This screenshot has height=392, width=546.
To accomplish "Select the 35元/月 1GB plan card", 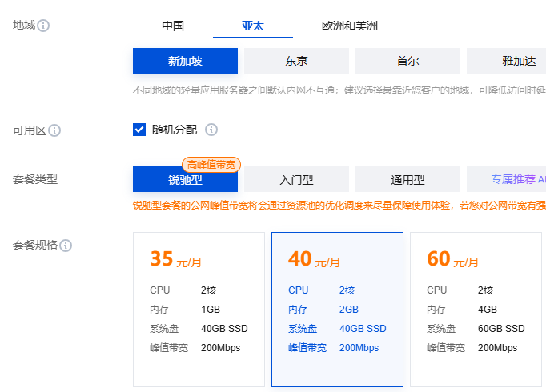I will point(199,310).
